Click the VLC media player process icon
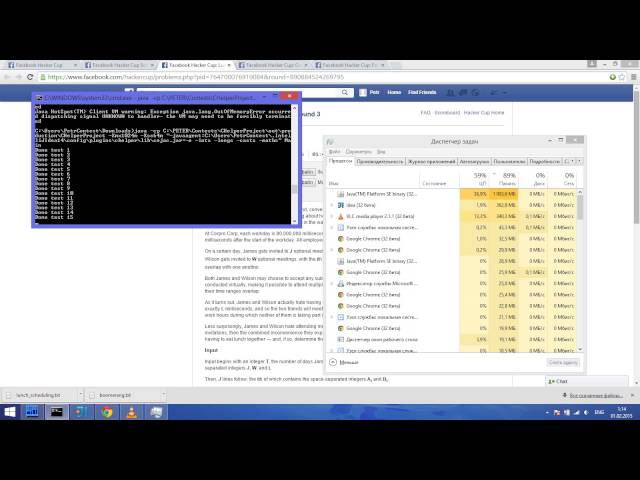Image resolution: width=640 pixels, height=480 pixels. click(x=340, y=216)
